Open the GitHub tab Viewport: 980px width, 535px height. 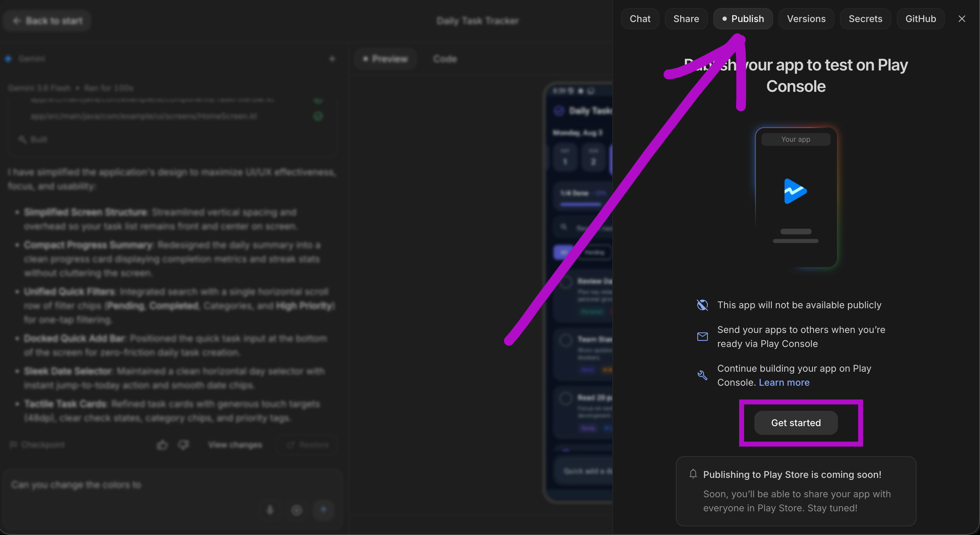(920, 19)
